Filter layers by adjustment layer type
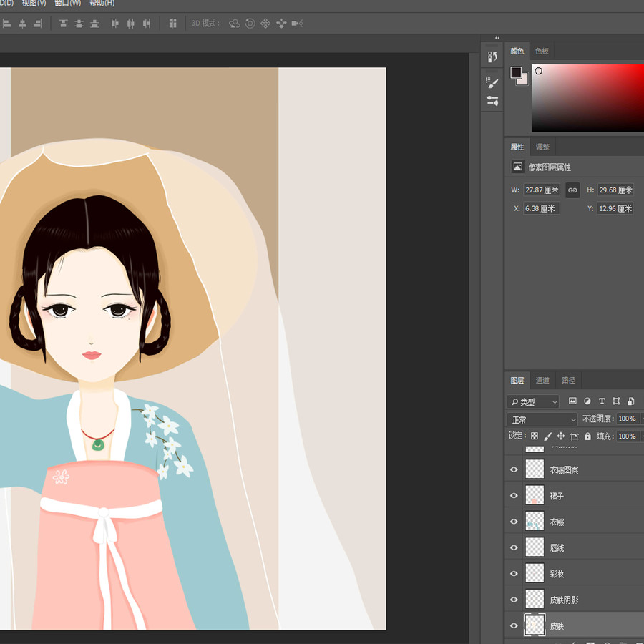Viewport: 644px width, 644px height. 587,401
